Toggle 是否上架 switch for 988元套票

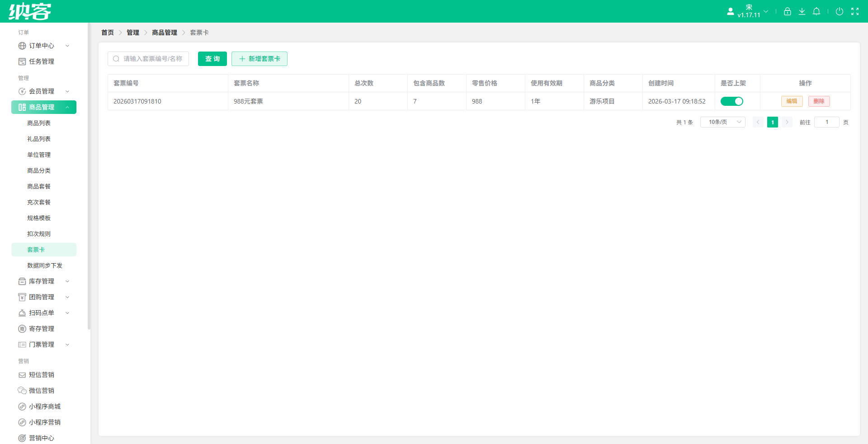coord(731,101)
